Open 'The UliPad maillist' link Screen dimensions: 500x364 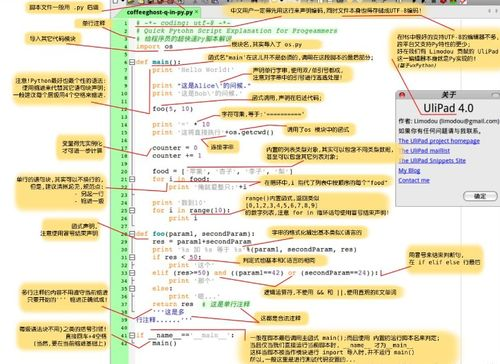tap(424, 151)
